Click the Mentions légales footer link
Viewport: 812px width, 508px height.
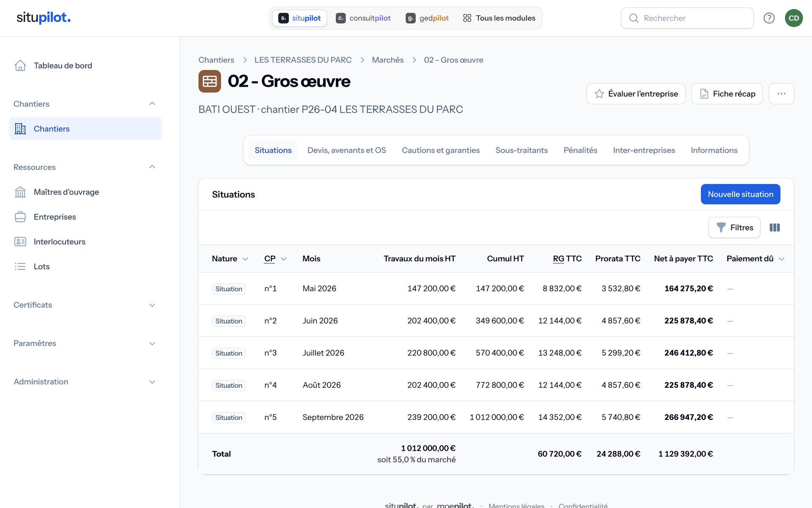(516, 505)
